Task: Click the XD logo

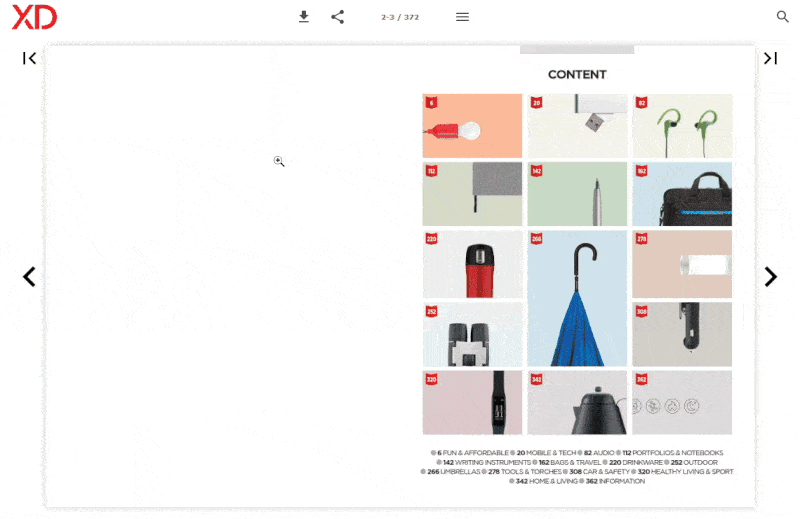Action: 34,17
